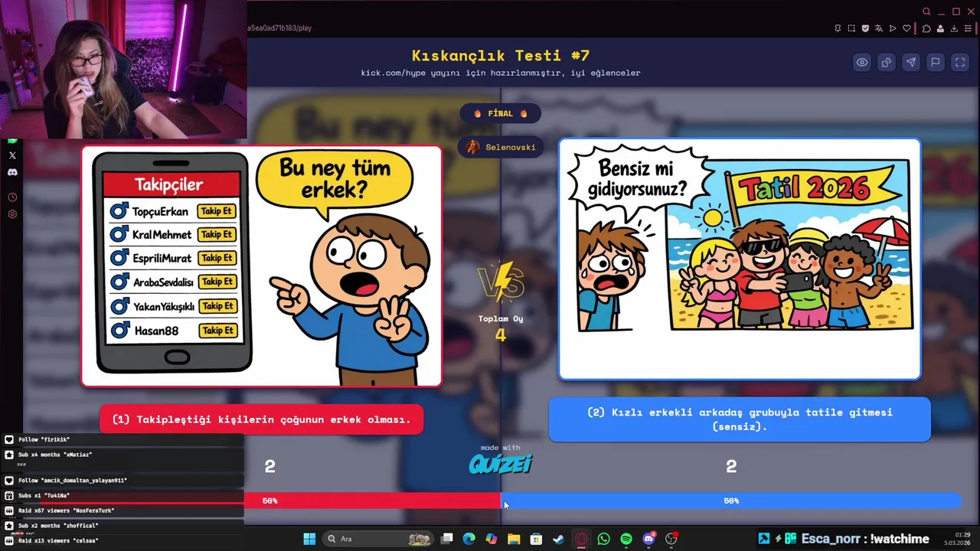This screenshot has width=980, height=551.
Task: Click the taskbar search box Ara
Action: coord(377,539)
